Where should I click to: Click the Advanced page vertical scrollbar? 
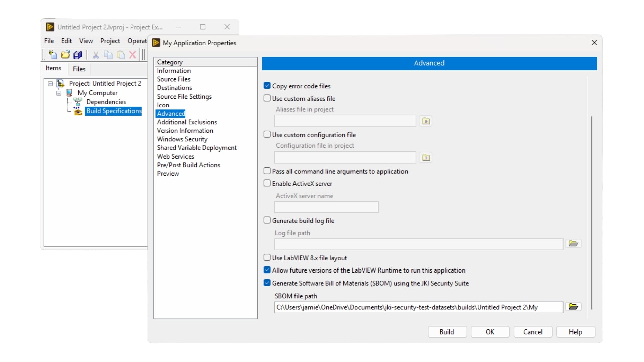tap(592, 213)
